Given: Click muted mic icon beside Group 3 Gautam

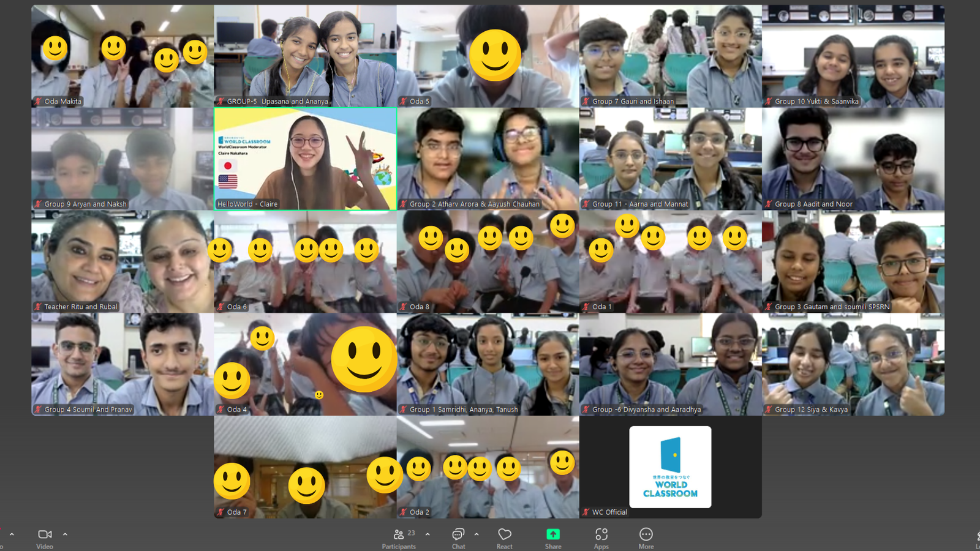Looking at the screenshot, I should pos(768,307).
